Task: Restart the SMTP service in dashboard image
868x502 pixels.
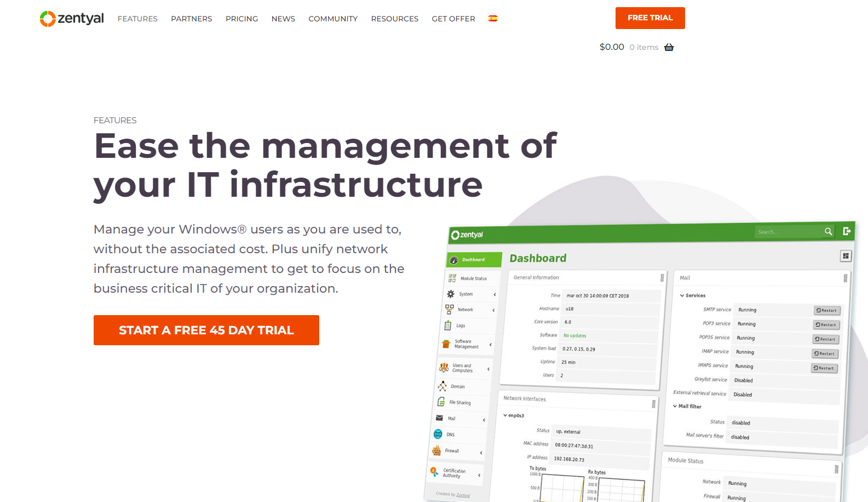Action: (827, 310)
